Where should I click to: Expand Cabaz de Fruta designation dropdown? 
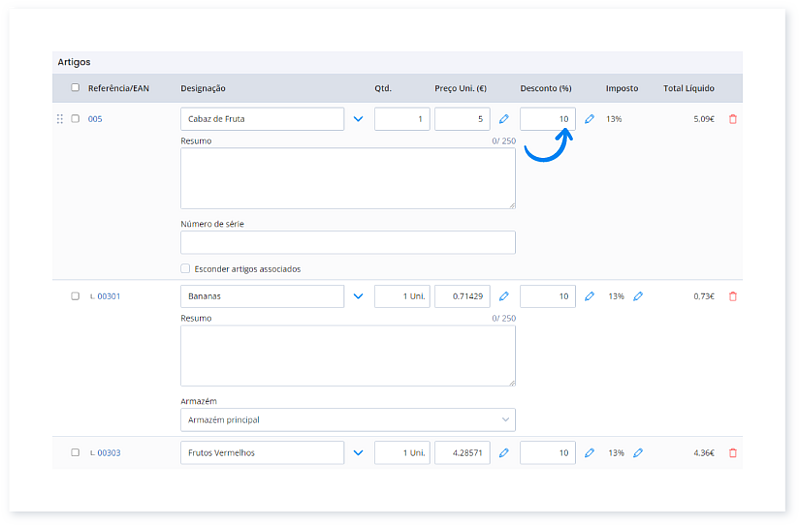tap(358, 119)
